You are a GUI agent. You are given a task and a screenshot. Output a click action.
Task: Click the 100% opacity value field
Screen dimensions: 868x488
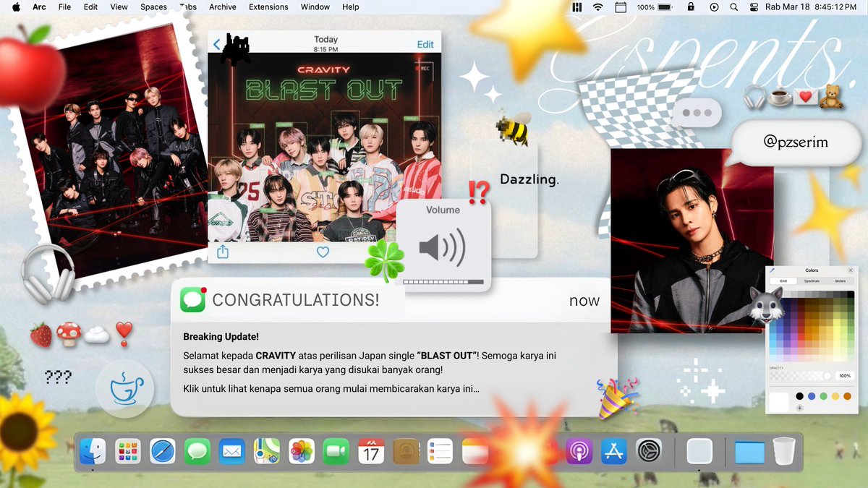click(845, 376)
